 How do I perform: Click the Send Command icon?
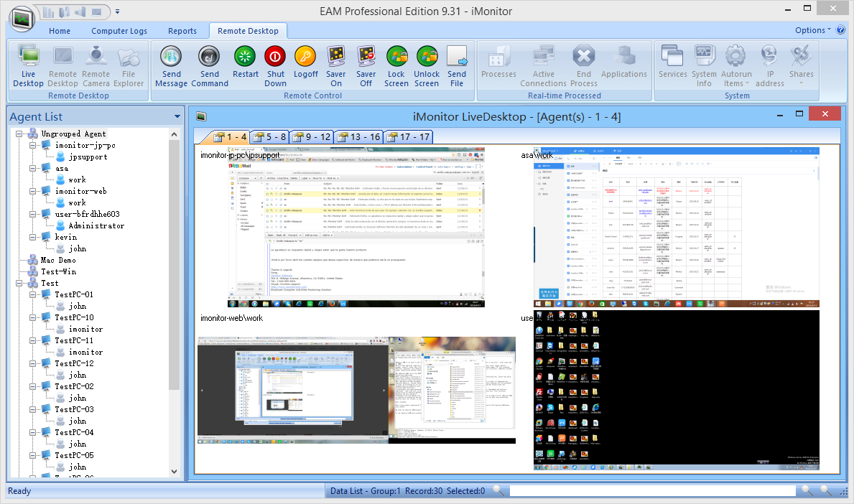[209, 66]
